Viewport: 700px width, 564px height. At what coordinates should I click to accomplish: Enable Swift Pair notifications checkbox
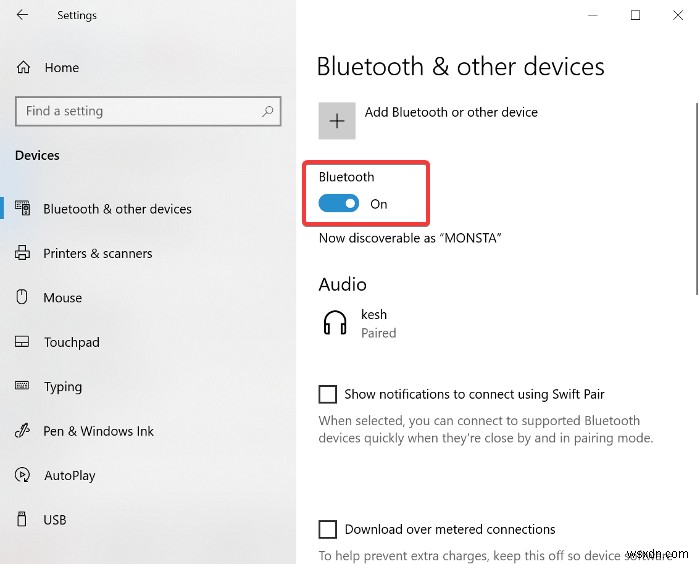tap(328, 395)
